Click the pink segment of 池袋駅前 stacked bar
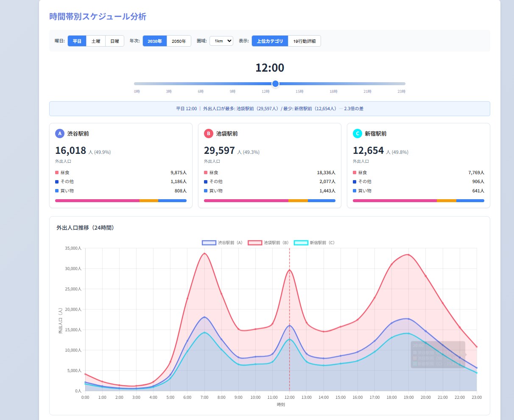The image size is (514, 420). (x=246, y=200)
